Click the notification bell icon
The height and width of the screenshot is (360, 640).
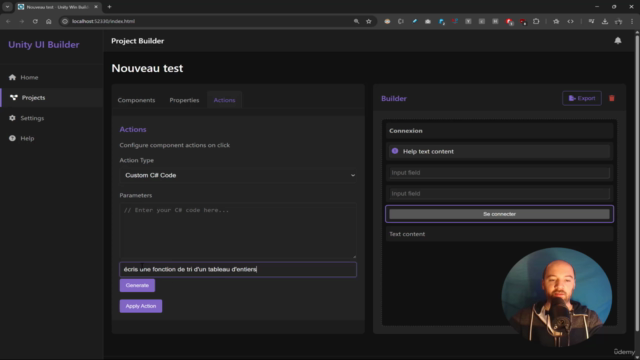(x=618, y=40)
